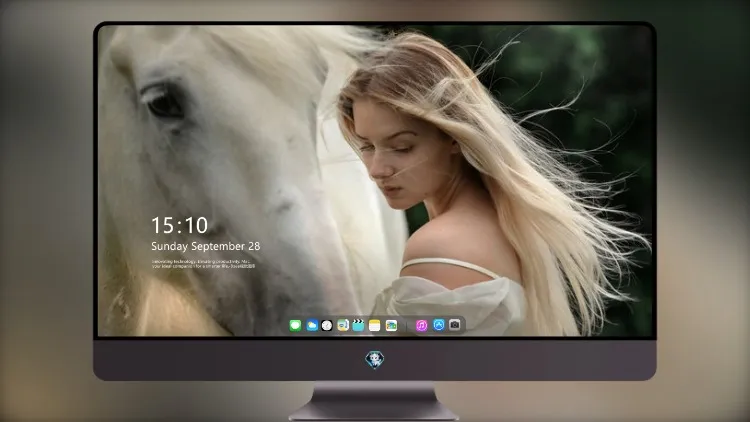
Task: Click the minute digits 10 on clock
Action: pyautogui.click(x=195, y=225)
